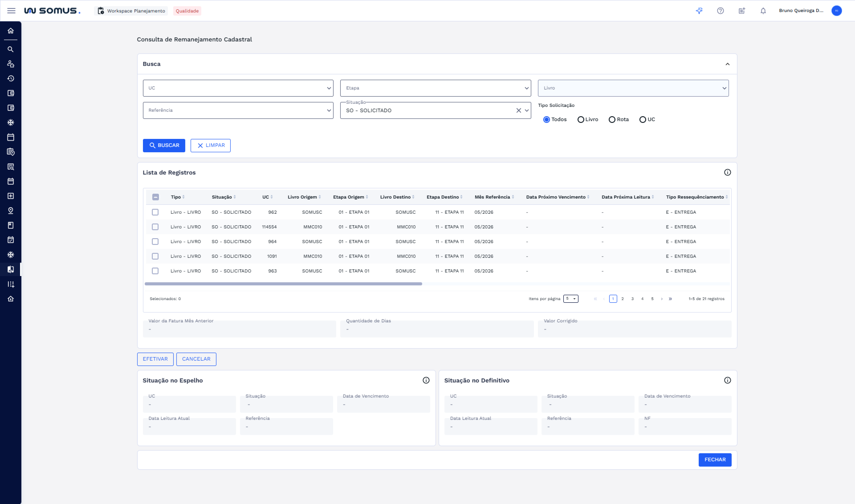855x504 pixels.
Task: Check the row with UC 1091
Action: [x=155, y=256]
